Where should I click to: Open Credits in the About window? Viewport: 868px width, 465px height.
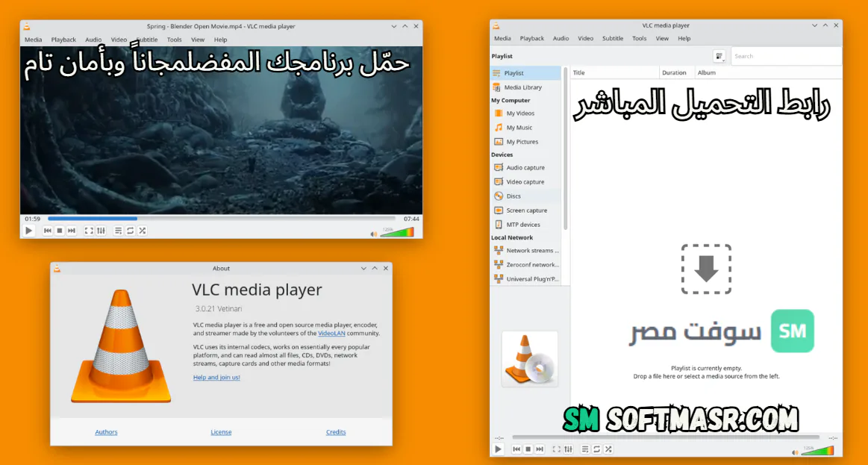point(336,431)
